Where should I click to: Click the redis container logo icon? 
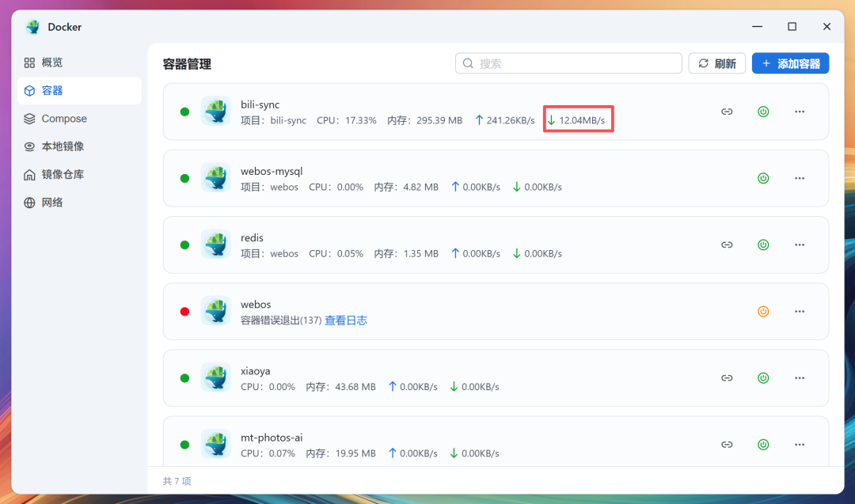216,244
